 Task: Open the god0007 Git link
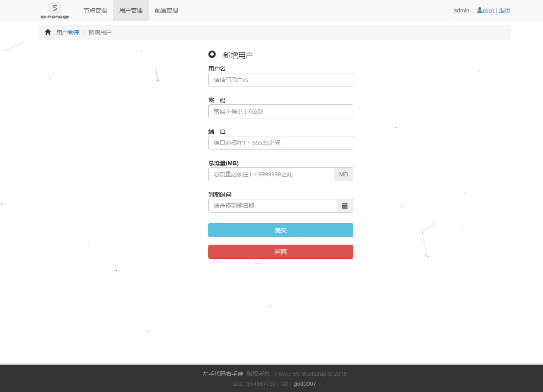[304, 384]
